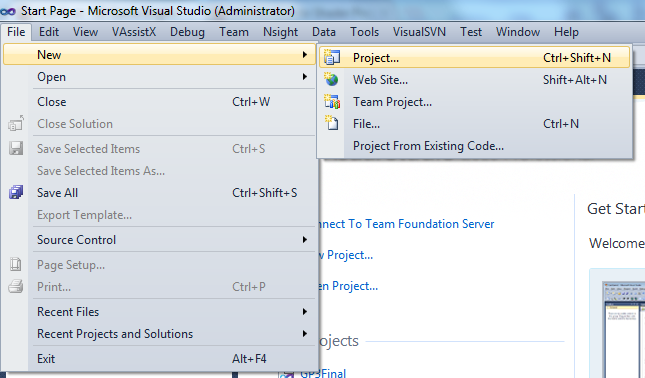Open the Help menu

[566, 32]
